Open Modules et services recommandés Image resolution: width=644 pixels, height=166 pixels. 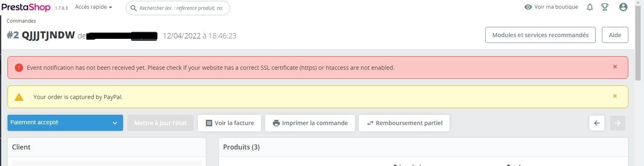pyautogui.click(x=540, y=35)
